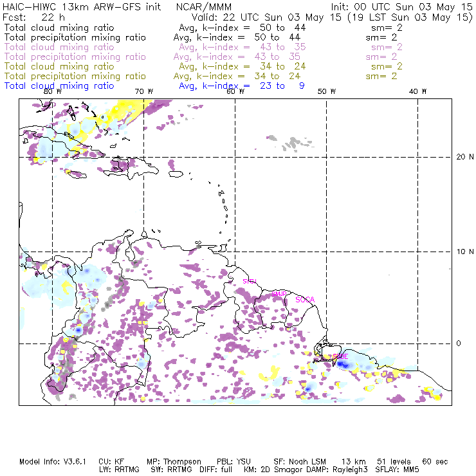Click the olive 'Total cloud mixing ratio' legend label
The height and width of the screenshot is (476, 476).
coord(59,66)
